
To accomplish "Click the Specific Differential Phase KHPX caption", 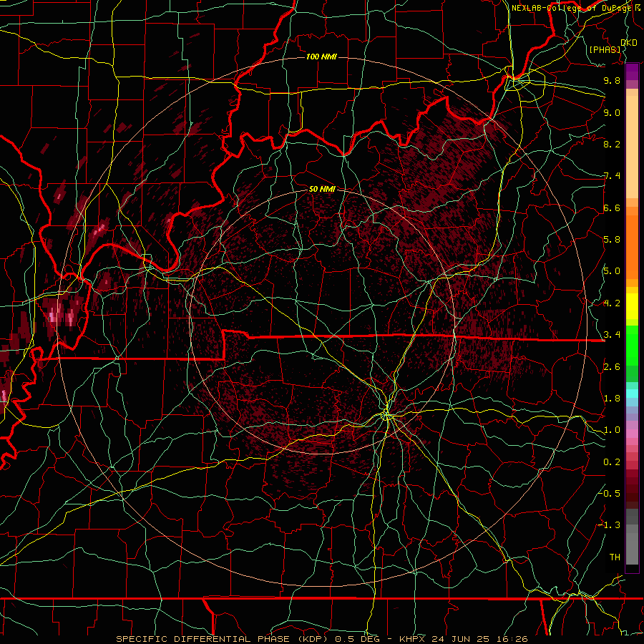I will [322, 639].
